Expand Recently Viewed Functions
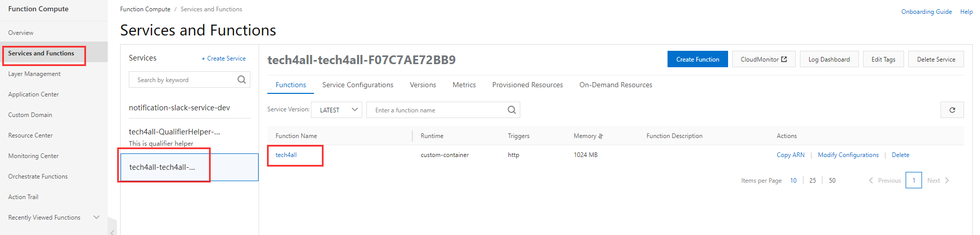980x235 pixels. click(x=96, y=218)
